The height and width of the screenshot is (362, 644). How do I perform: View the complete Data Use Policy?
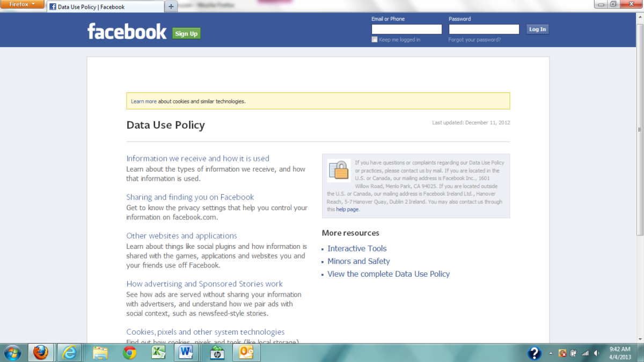tap(389, 274)
